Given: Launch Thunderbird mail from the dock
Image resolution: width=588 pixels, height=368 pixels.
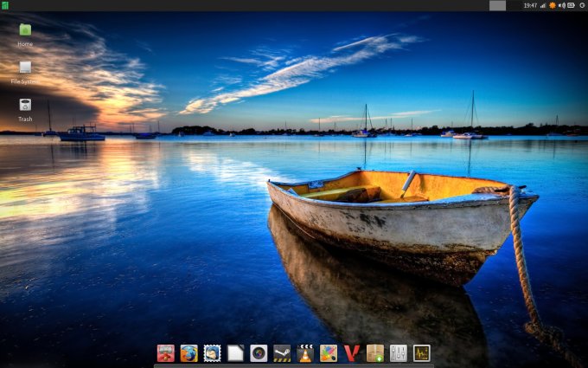Looking at the screenshot, I should [x=212, y=353].
